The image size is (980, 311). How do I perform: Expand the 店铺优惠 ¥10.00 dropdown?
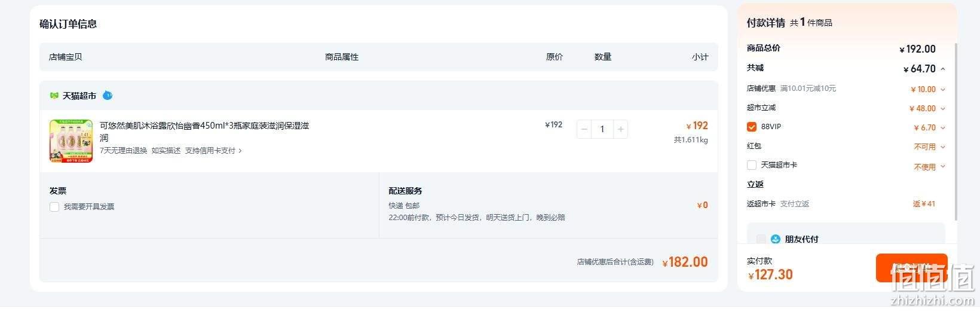coord(943,90)
